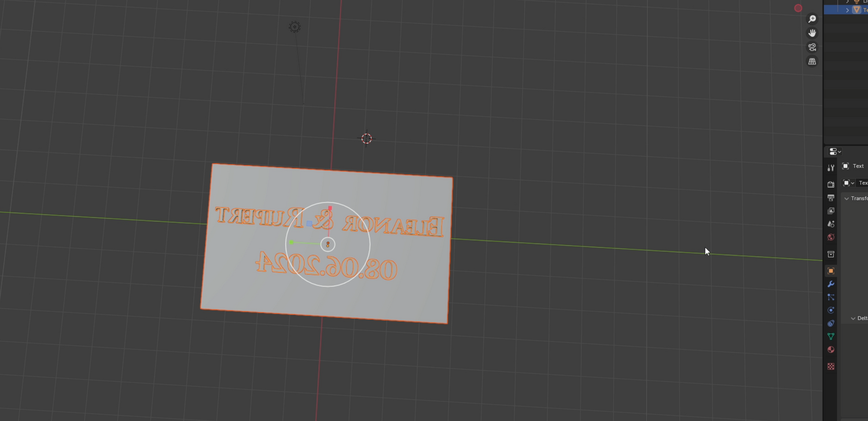Image resolution: width=868 pixels, height=421 pixels.
Task: Open the properties editor type dropdown
Action: pos(835,152)
